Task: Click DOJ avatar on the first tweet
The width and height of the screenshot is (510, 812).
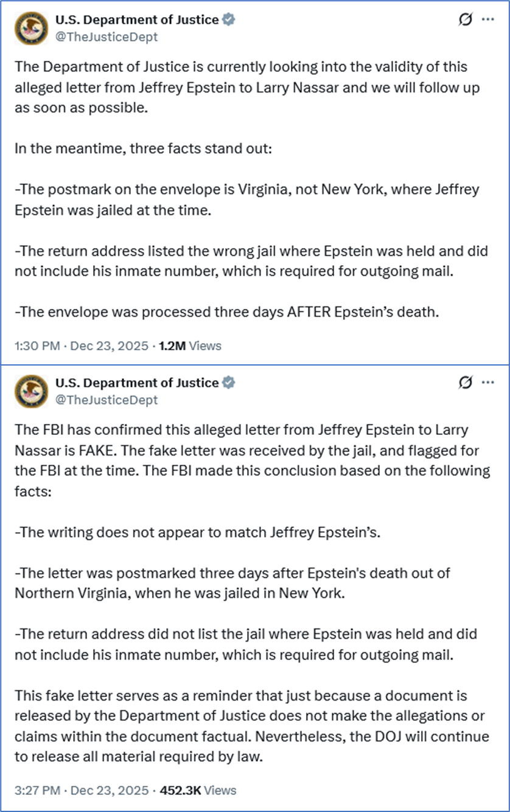Action: tap(32, 27)
